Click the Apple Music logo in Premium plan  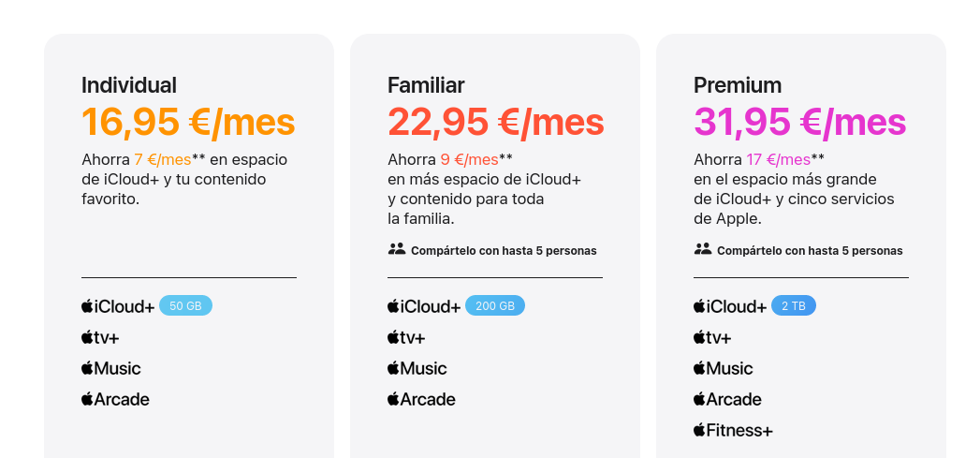click(x=724, y=368)
